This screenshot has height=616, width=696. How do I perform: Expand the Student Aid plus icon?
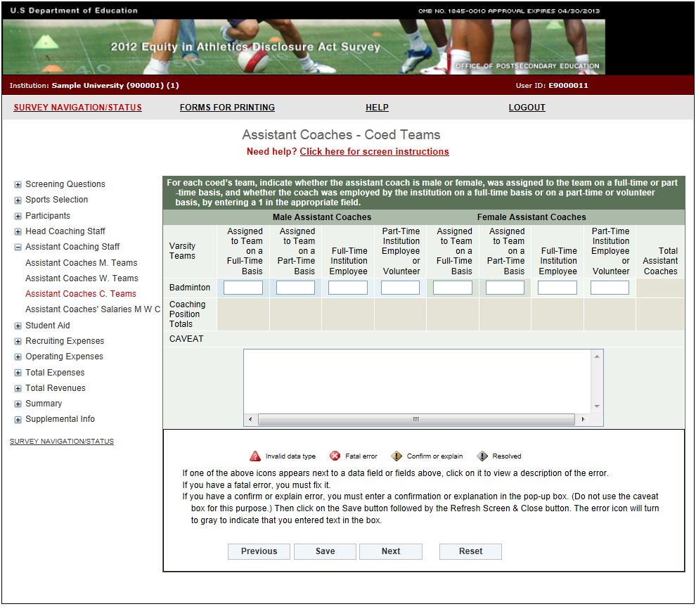click(x=18, y=326)
